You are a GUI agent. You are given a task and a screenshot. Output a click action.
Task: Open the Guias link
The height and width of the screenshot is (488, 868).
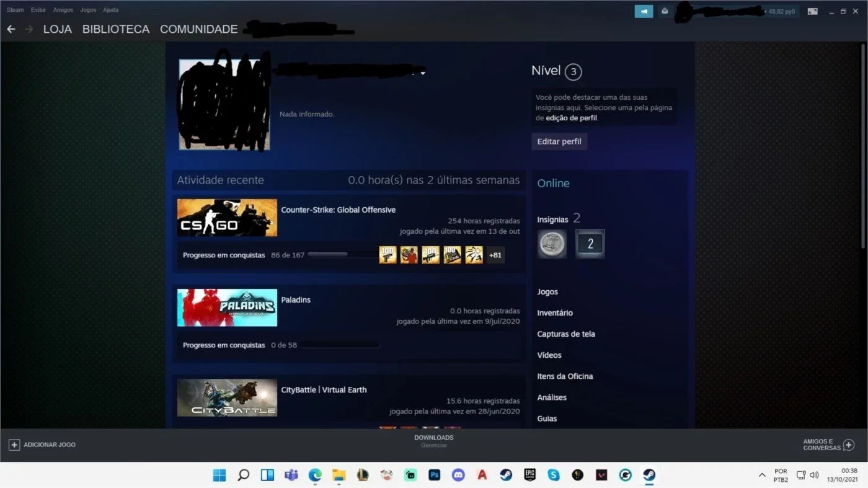pyautogui.click(x=547, y=419)
